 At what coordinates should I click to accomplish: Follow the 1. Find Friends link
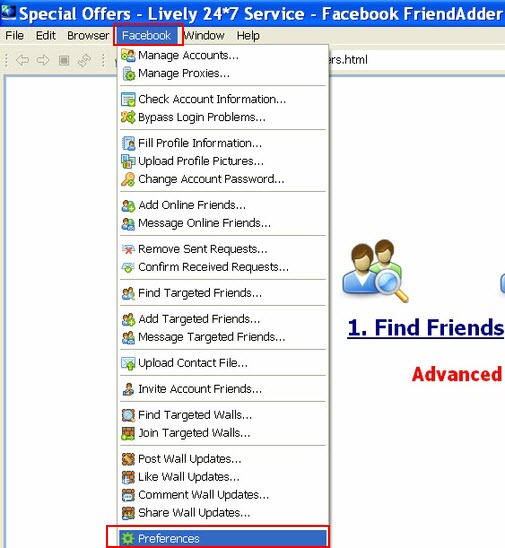tap(426, 327)
